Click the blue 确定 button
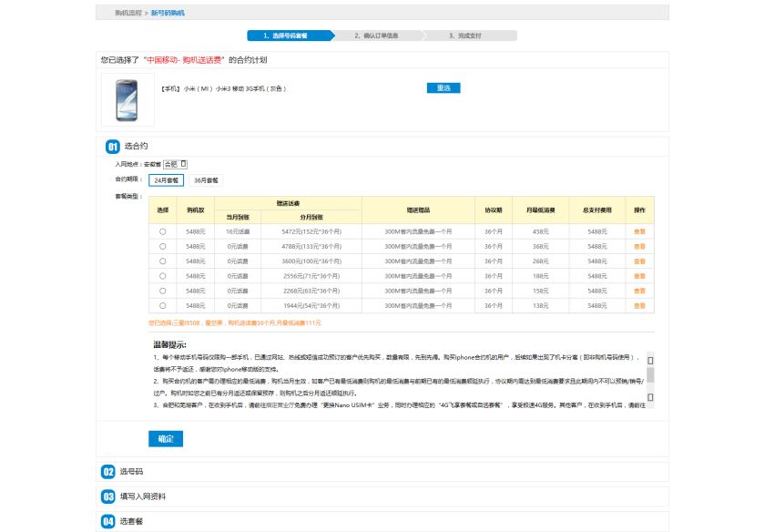Viewport: 765px width, 532px height. (x=166, y=439)
